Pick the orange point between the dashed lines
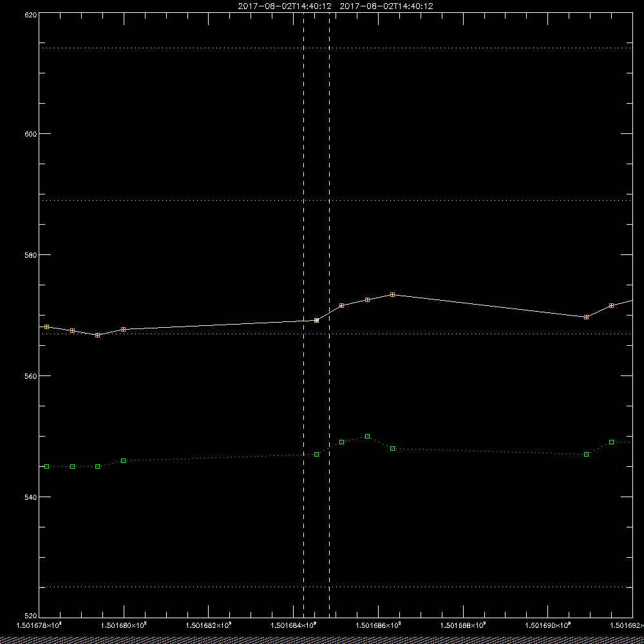644x644 pixels. click(316, 320)
